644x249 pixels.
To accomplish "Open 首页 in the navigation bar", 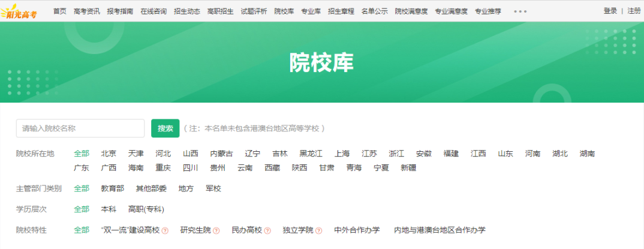I will [x=59, y=11].
